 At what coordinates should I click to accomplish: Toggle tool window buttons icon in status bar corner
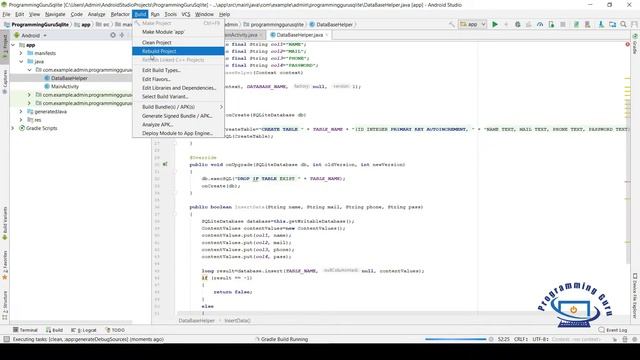(6, 339)
